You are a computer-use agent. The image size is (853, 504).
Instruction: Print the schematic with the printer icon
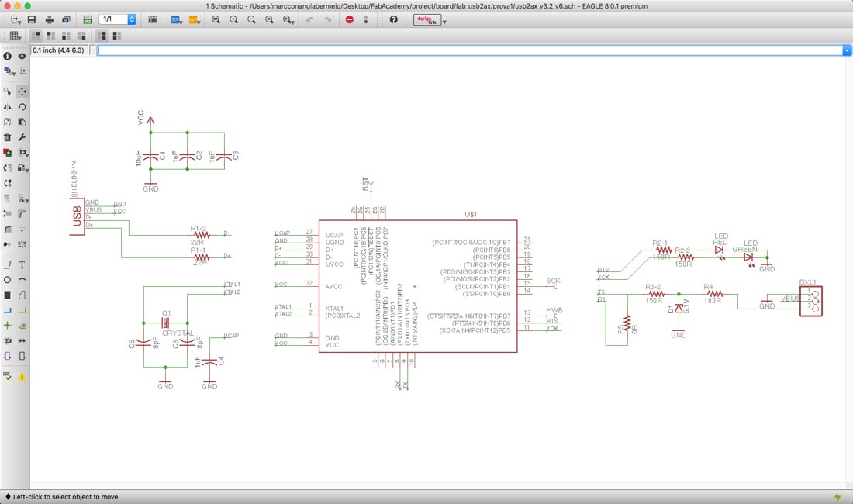tap(50, 19)
